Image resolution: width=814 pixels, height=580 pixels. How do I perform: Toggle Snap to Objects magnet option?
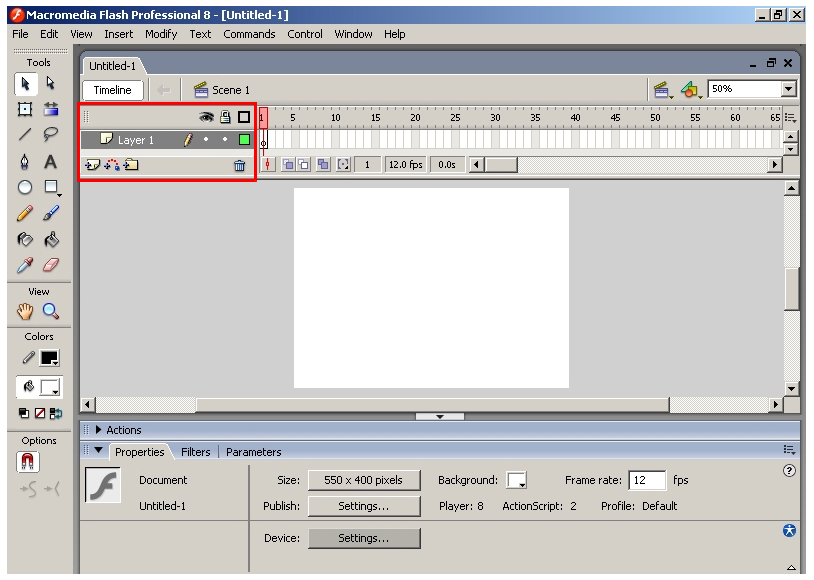(x=28, y=461)
